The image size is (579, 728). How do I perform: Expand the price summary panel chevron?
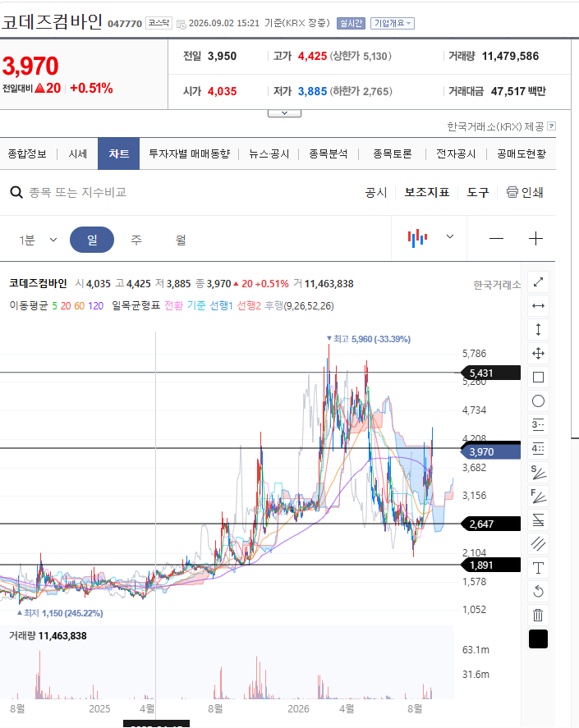pyautogui.click(x=284, y=113)
